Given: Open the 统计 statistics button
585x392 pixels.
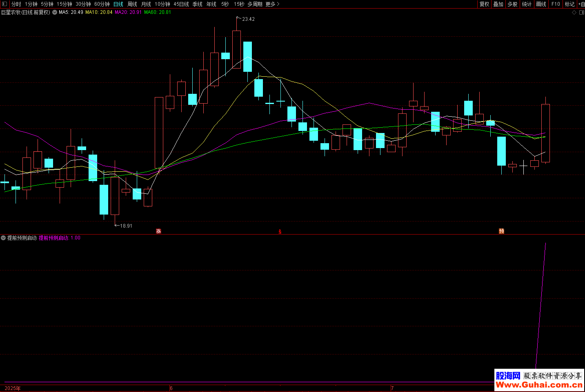Looking at the screenshot, I should 527,4.
